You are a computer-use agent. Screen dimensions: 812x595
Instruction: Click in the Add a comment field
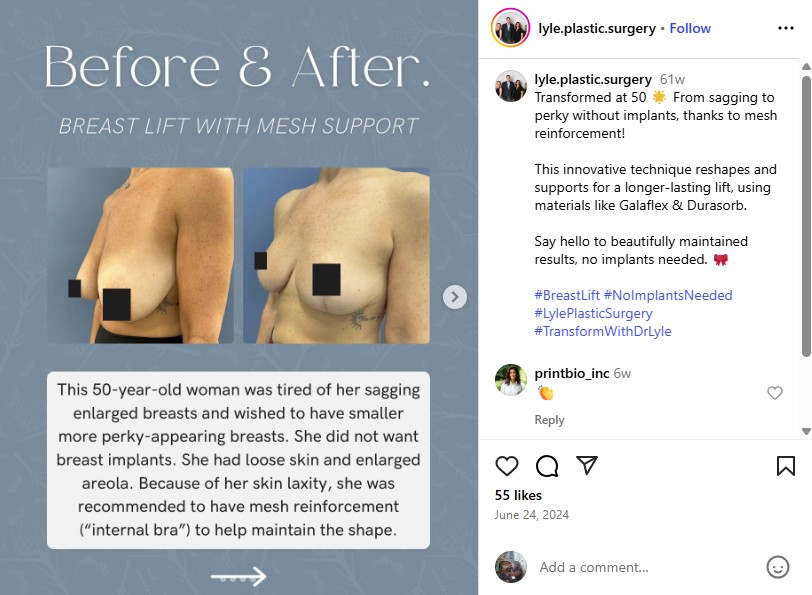[x=647, y=567]
